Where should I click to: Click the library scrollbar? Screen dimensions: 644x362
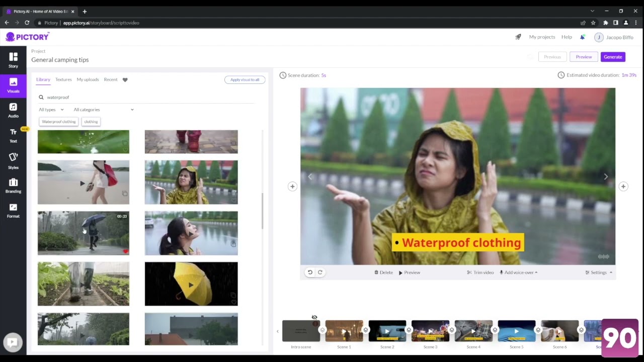(x=262, y=211)
